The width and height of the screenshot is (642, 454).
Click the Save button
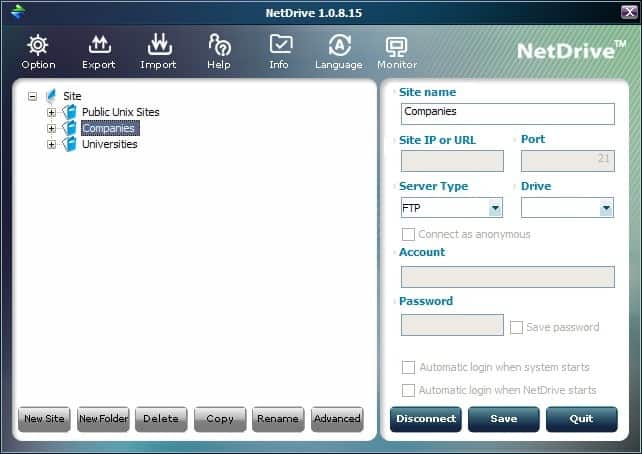tap(504, 419)
